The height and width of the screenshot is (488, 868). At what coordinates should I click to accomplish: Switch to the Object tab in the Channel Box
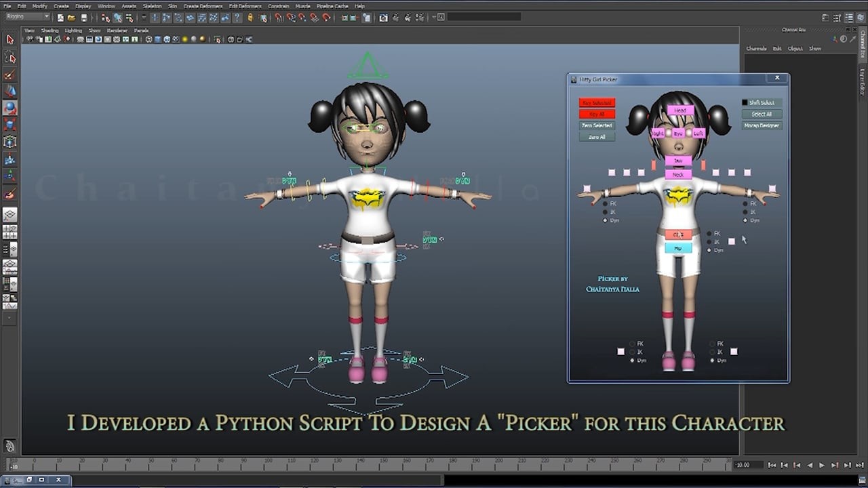795,48
